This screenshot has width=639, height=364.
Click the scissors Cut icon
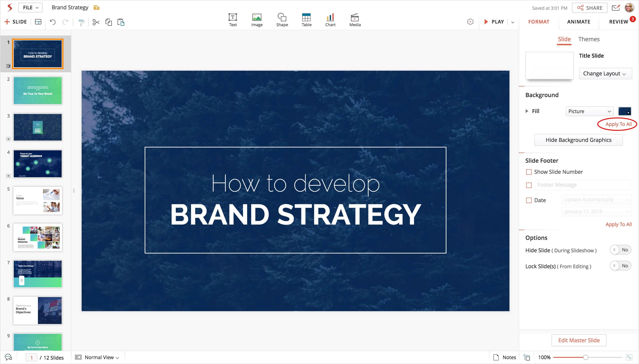96,22
